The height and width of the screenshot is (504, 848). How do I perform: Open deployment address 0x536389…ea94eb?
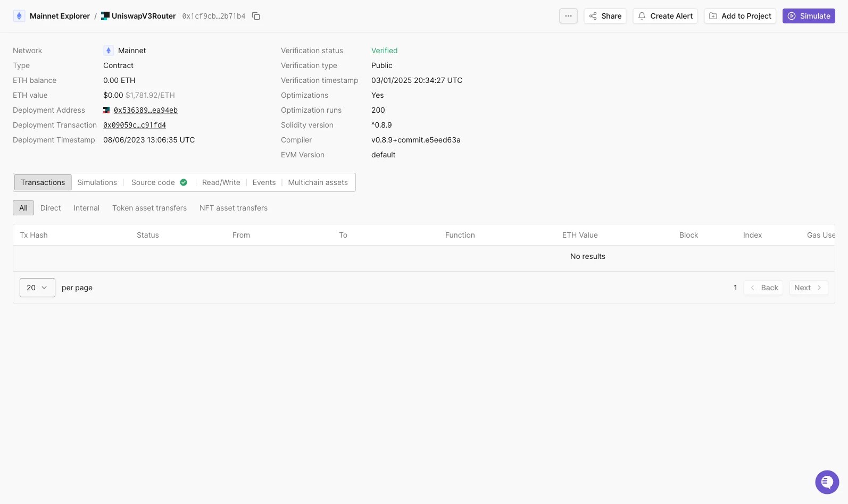(x=146, y=110)
